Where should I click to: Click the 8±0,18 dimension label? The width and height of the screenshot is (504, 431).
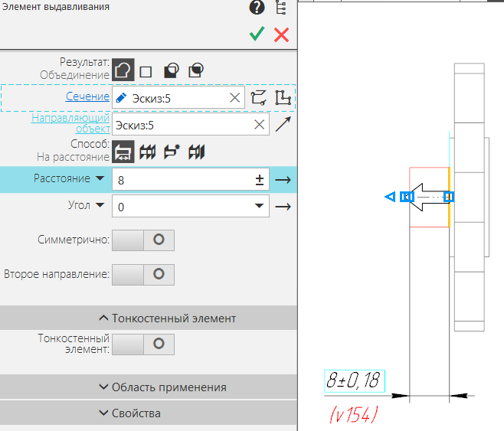[x=355, y=381]
